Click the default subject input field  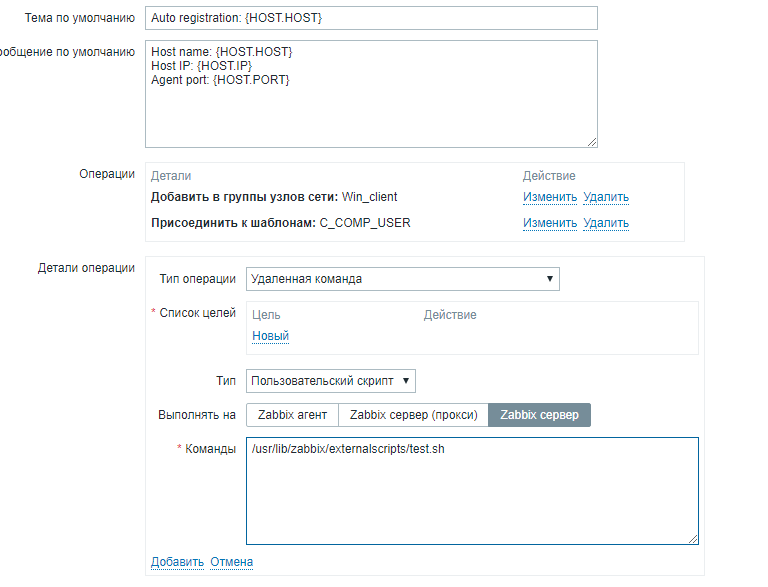370,18
